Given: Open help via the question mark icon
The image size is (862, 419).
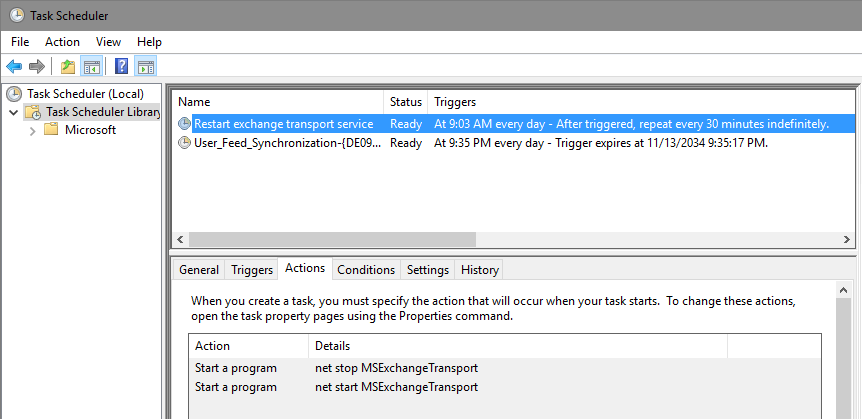Looking at the screenshot, I should click(x=121, y=67).
